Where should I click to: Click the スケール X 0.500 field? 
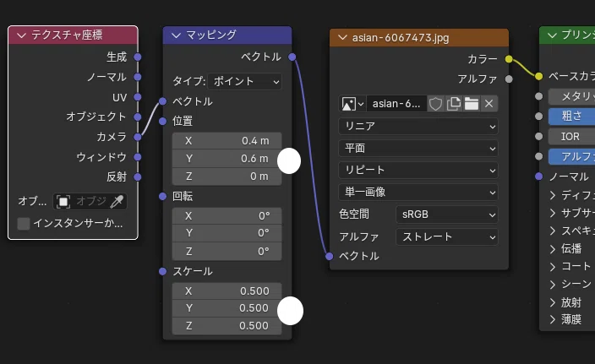coord(227,291)
